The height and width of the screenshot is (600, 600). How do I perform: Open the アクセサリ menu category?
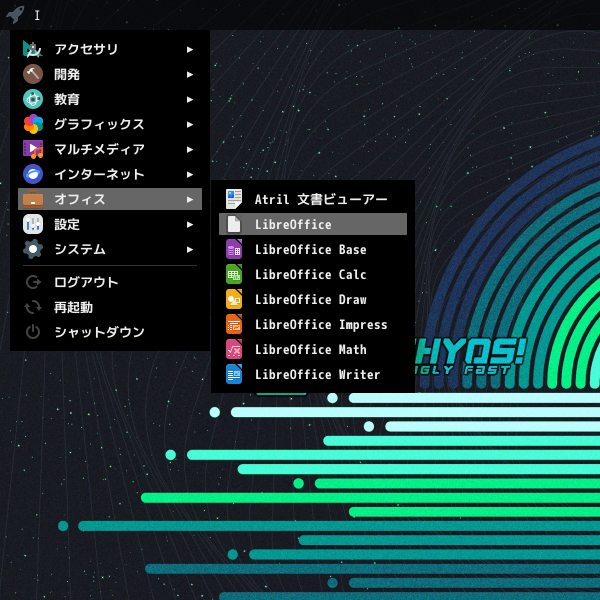tap(110, 49)
